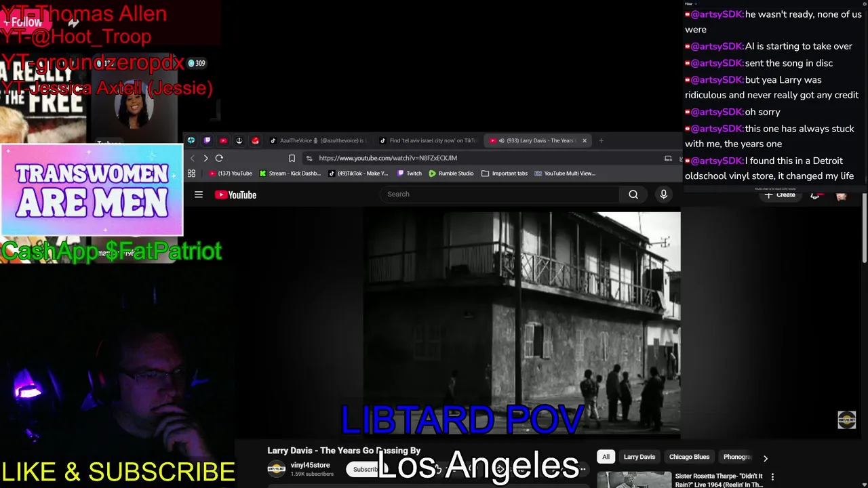
Task: Open the vinyl45store channel avatar
Action: [x=277, y=468]
